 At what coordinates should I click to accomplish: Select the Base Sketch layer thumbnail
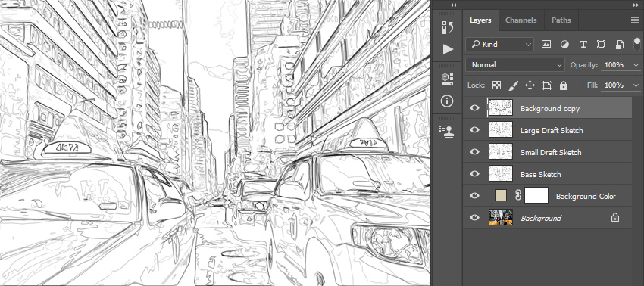tap(501, 173)
